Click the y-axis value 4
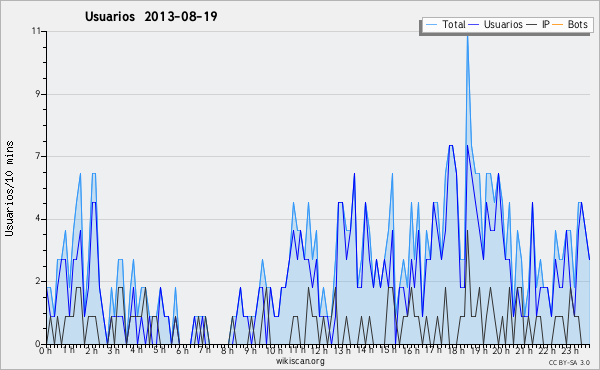 click(38, 219)
